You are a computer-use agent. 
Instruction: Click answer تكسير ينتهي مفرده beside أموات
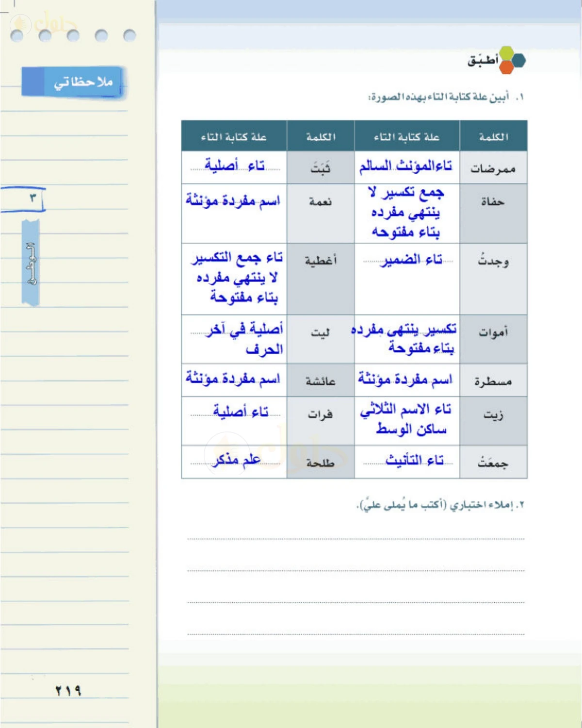[x=404, y=338]
